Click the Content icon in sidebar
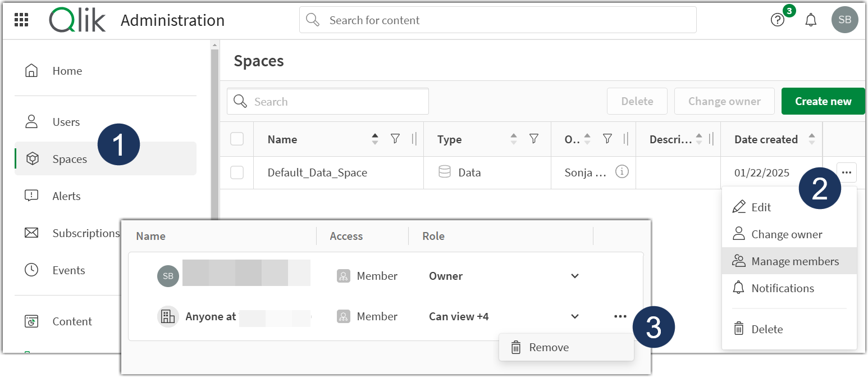Image resolution: width=868 pixels, height=377 pixels. coord(32,321)
